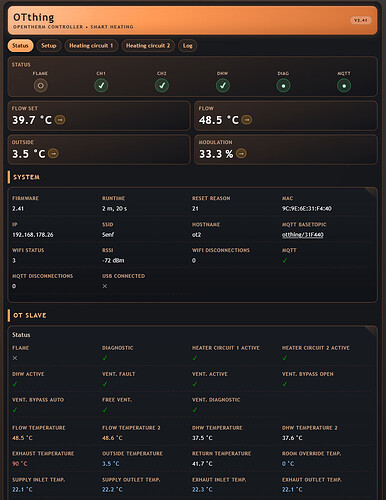Open the Setup tab
Viewport: 386px width, 500px height.
pyautogui.click(x=49, y=46)
